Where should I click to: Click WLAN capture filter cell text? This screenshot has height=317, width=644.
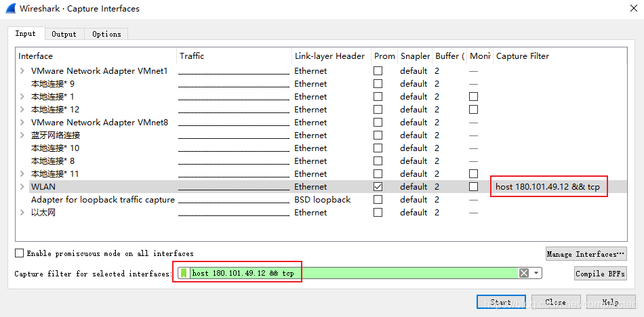(x=548, y=187)
